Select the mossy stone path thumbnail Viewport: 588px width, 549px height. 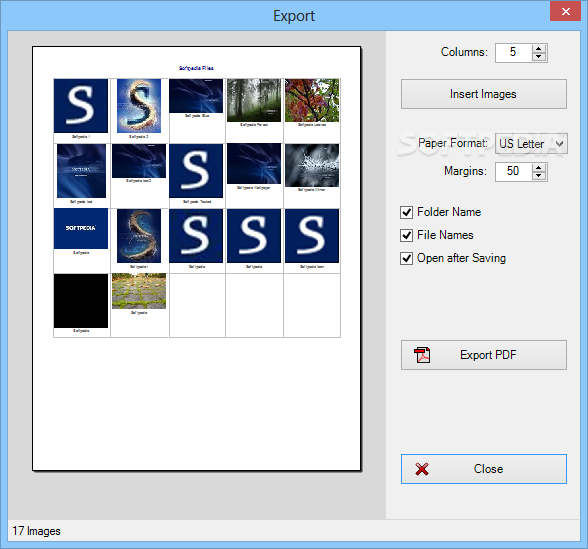coord(139,291)
